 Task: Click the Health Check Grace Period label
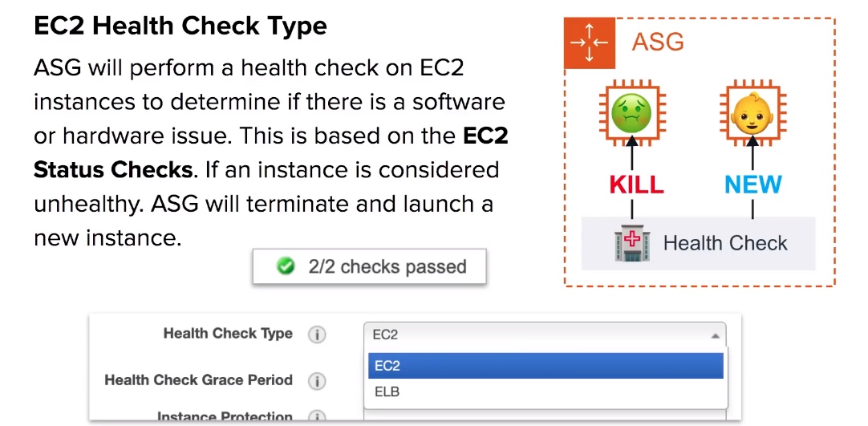click(199, 380)
